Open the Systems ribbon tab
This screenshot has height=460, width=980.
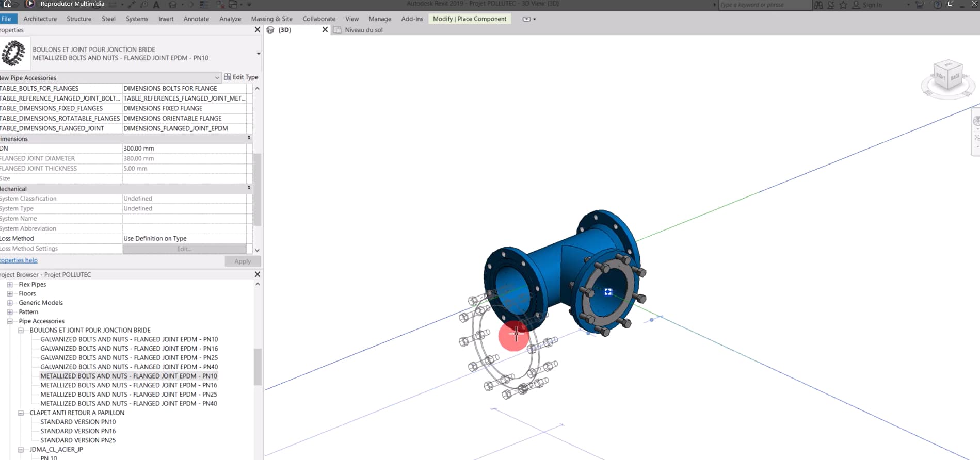pyautogui.click(x=137, y=19)
